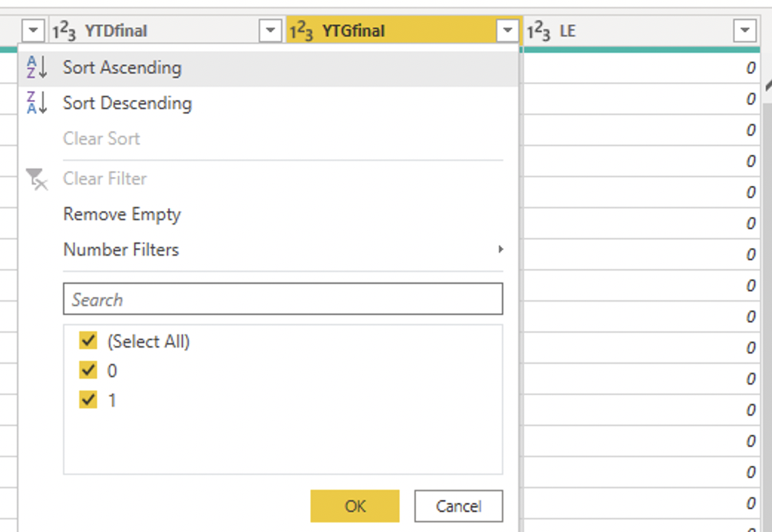
Task: Select the LE column header
Action: pos(641,30)
